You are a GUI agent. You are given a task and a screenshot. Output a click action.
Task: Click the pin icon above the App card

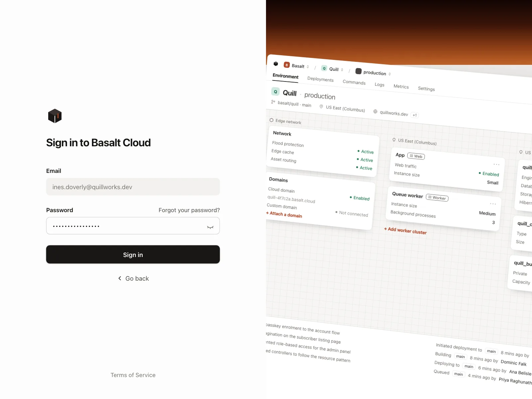(394, 140)
